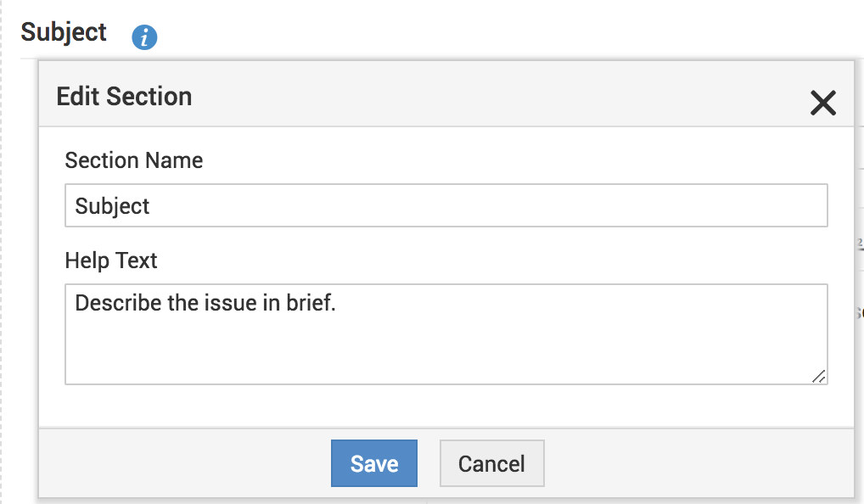Click the word Subject inside name field
The image size is (864, 504).
112,206
